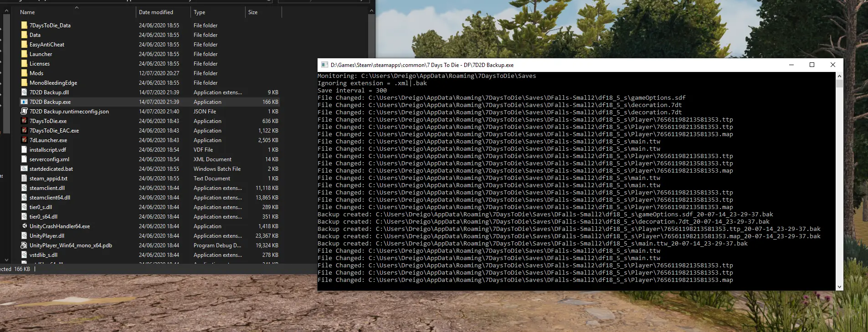
Task: Click the 7D2D Backup.runtimeconfig.json icon
Action: coord(24,112)
